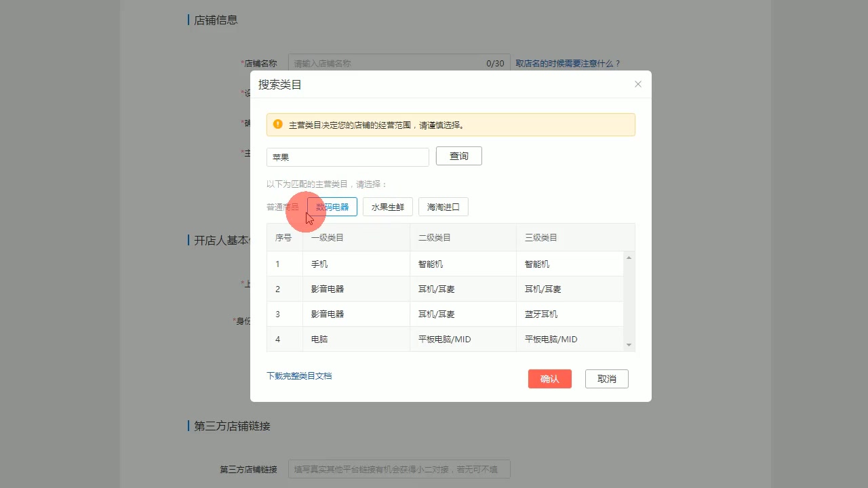
Task: Select the 普通商品 category tab
Action: [x=283, y=207]
